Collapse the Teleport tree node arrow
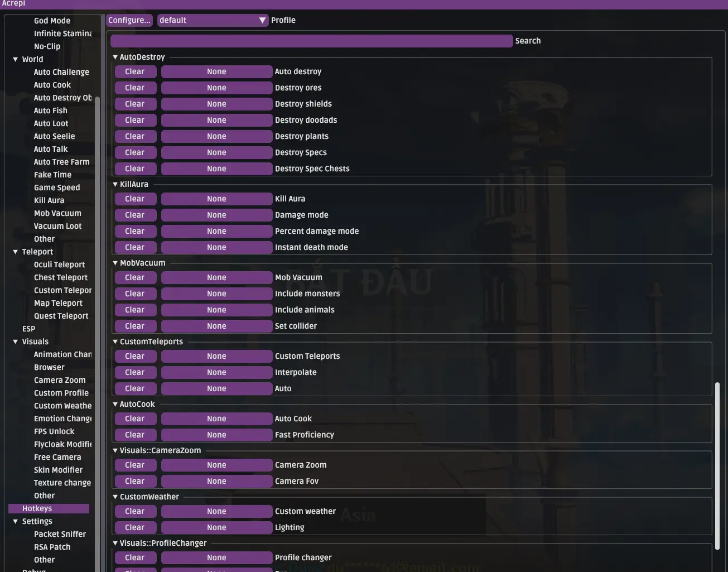The height and width of the screenshot is (572, 728). pyautogui.click(x=16, y=252)
